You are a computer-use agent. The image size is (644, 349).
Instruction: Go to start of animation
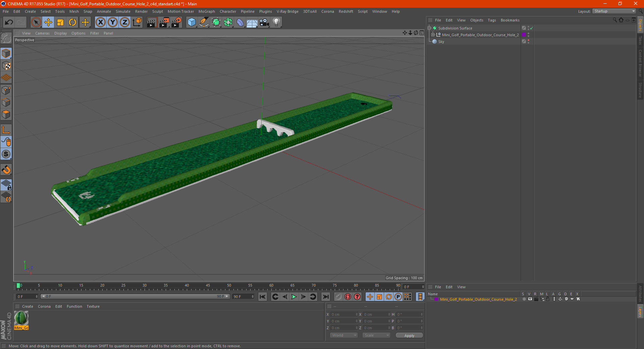click(x=263, y=297)
